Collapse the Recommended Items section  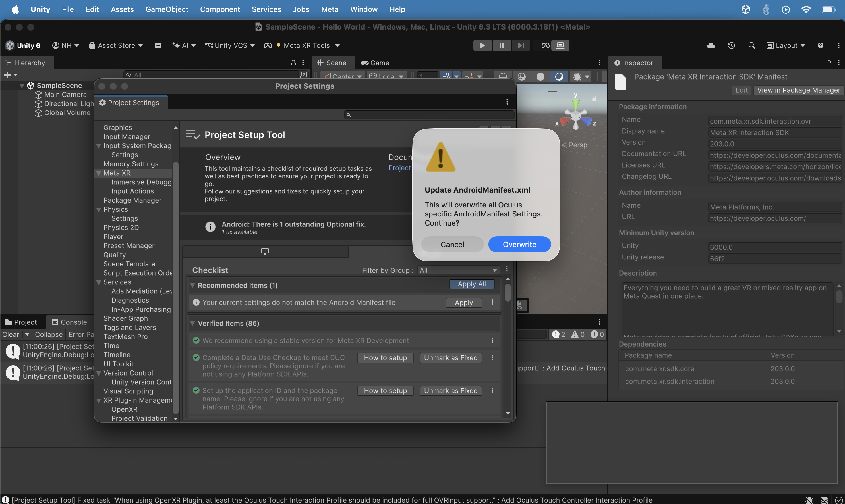tap(192, 285)
